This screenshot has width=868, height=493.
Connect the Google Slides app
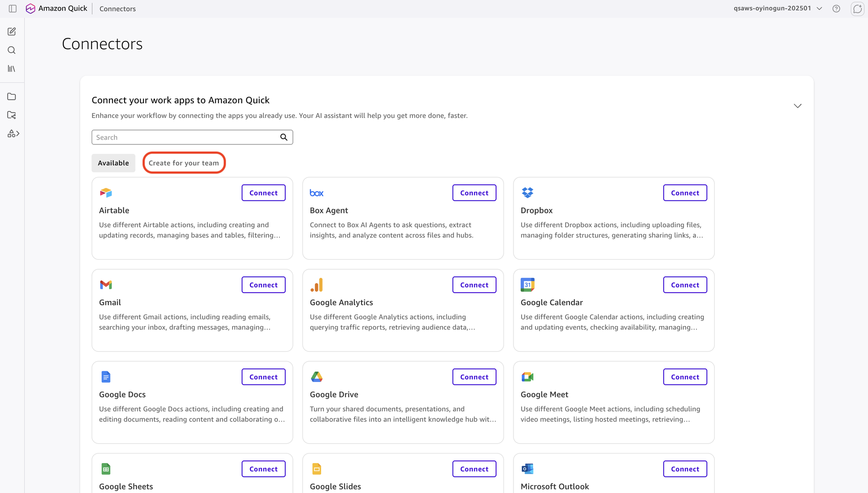(474, 469)
